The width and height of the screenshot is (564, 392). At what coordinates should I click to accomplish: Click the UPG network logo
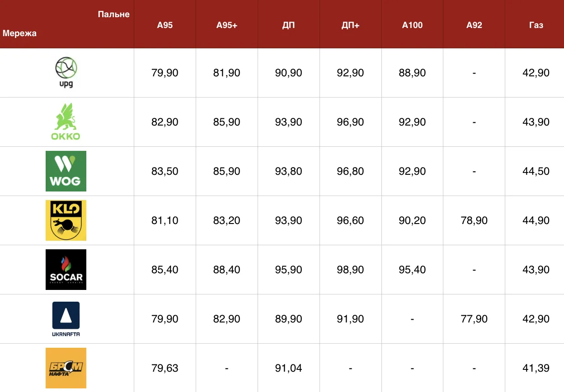(x=66, y=73)
